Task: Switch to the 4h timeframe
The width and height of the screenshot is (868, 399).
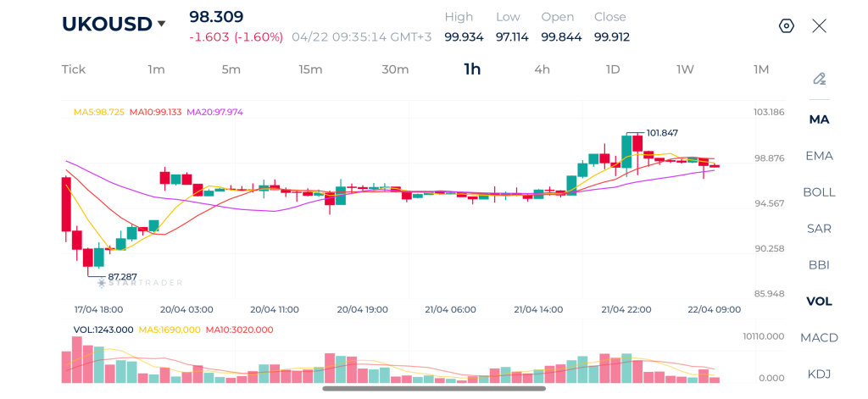Action: point(542,69)
